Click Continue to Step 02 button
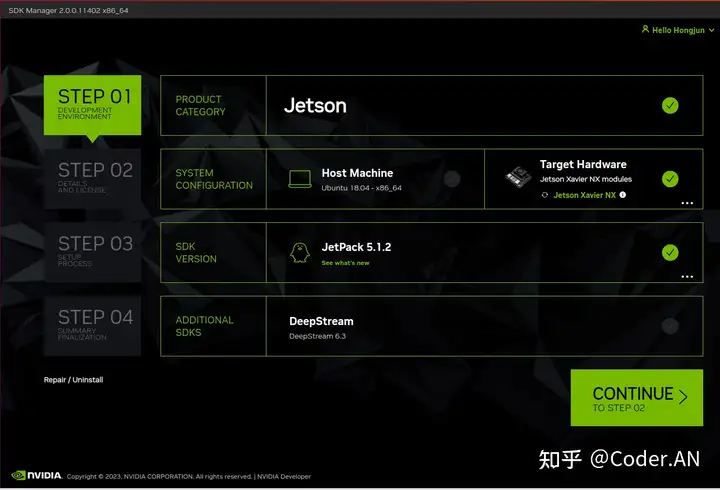The image size is (720, 490). coord(636,398)
